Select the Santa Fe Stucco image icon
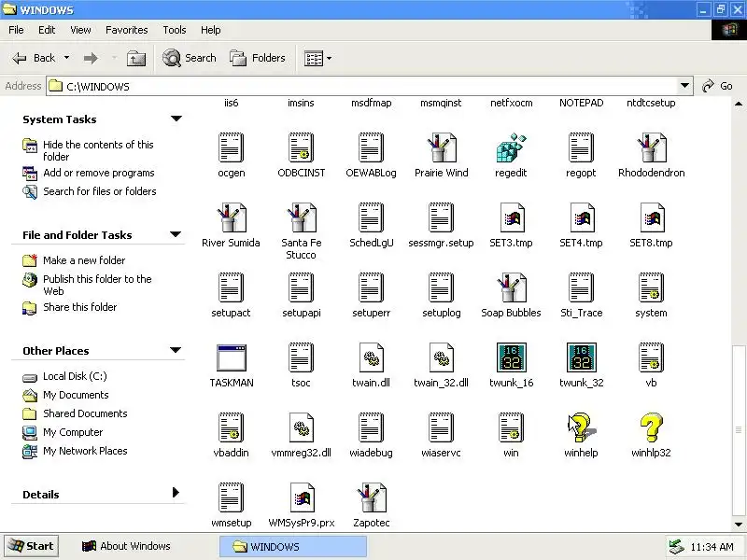This screenshot has width=747, height=560. (301, 217)
